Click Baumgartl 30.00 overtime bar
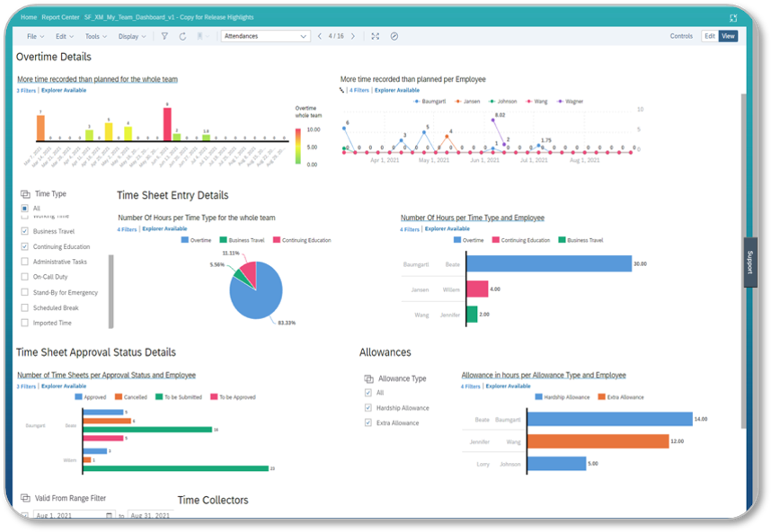 tap(549, 263)
